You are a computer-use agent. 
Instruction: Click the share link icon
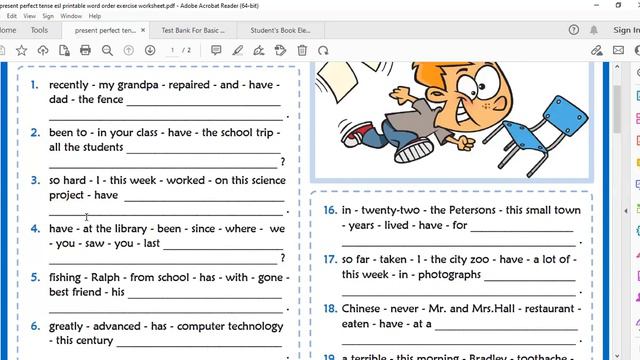(x=597, y=51)
